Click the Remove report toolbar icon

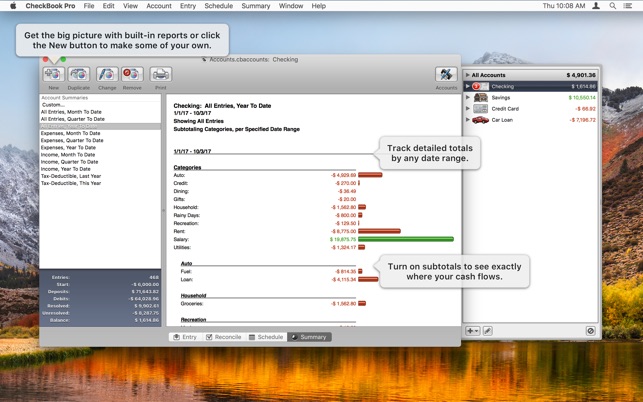132,74
